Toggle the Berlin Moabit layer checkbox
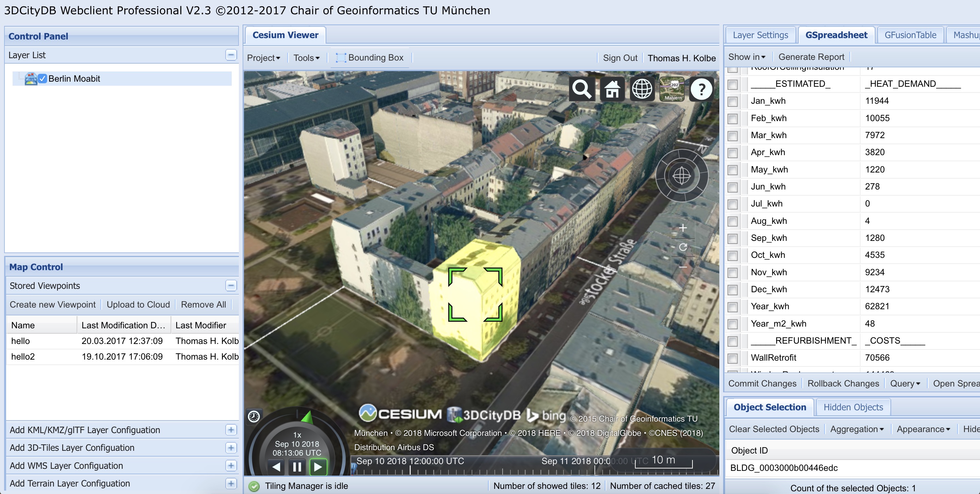 click(43, 79)
